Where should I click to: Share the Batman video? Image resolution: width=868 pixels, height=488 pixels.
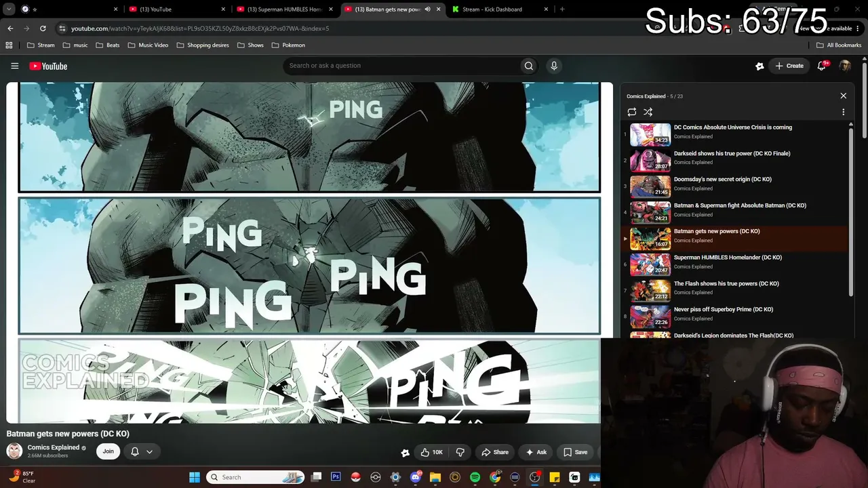[494, 452]
